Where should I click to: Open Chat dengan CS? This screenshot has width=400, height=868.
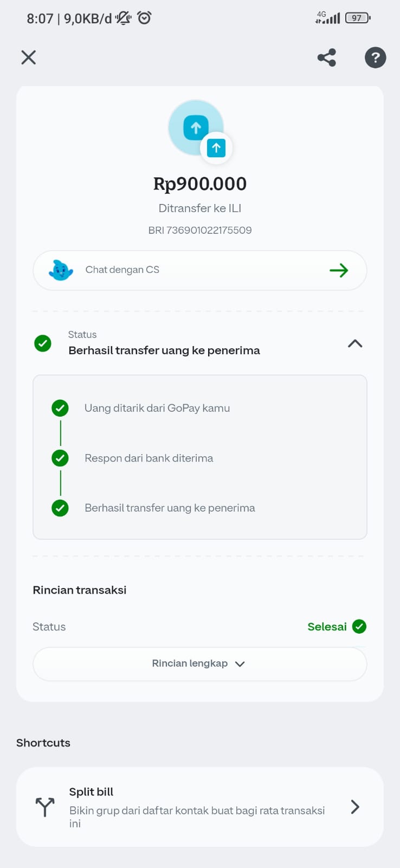pos(122,270)
